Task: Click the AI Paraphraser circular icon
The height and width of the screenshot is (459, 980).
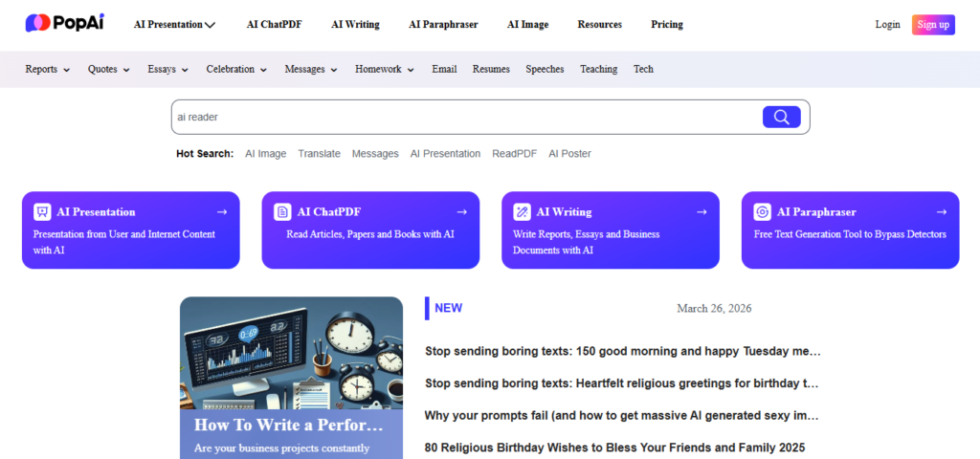Action: [763, 211]
